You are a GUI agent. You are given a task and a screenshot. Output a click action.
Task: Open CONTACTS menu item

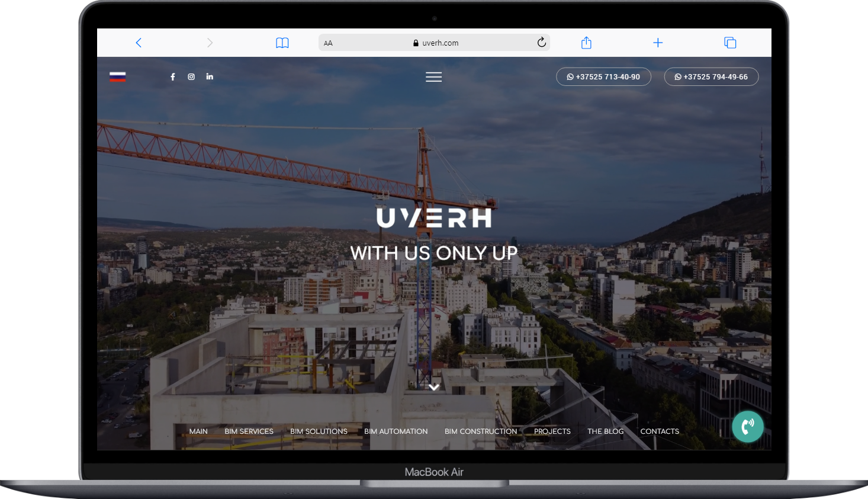pyautogui.click(x=660, y=431)
